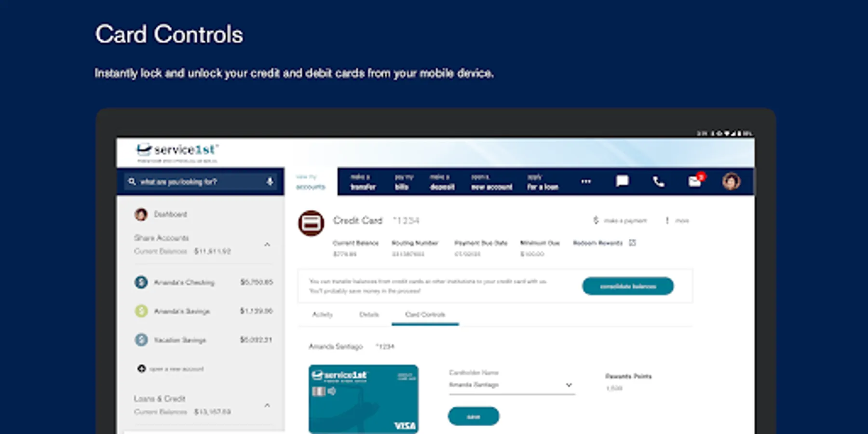Select apply for a loan menu item
Screen dimensions: 868x434
[542, 182]
